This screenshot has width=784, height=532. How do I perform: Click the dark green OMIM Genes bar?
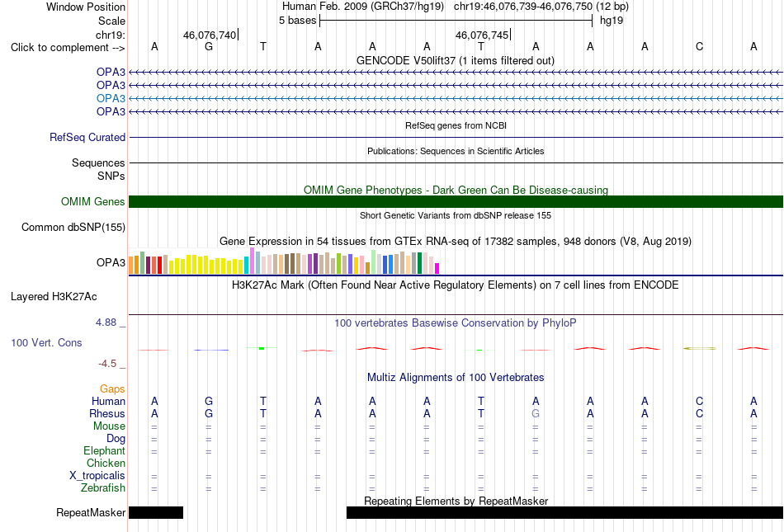456,202
